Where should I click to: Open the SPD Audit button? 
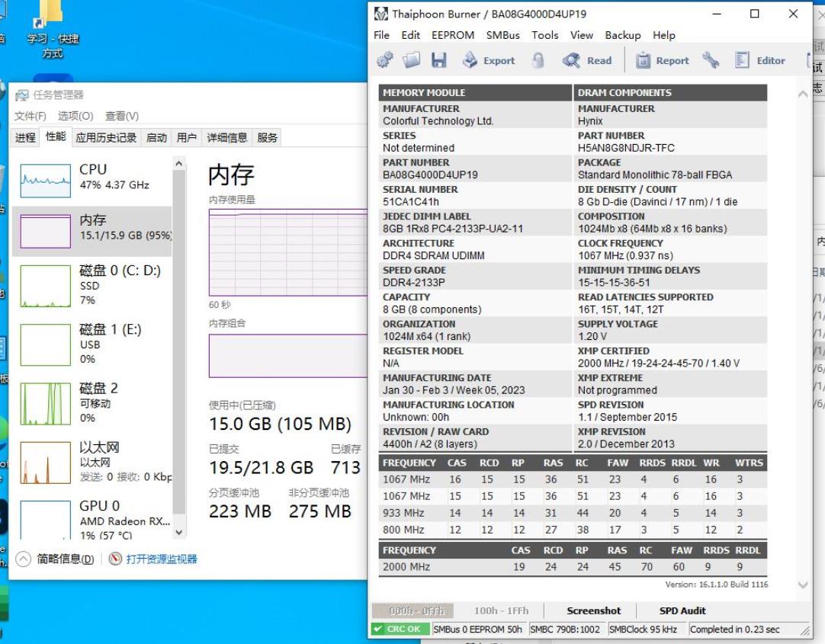[682, 610]
